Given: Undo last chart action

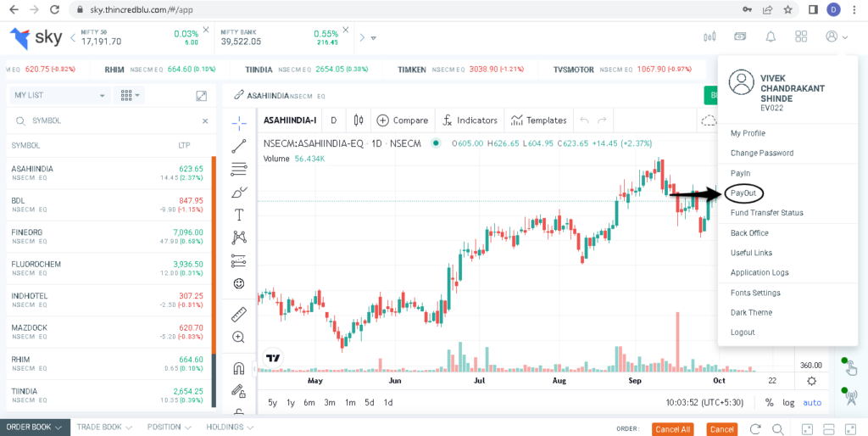Looking at the screenshot, I should (584, 120).
